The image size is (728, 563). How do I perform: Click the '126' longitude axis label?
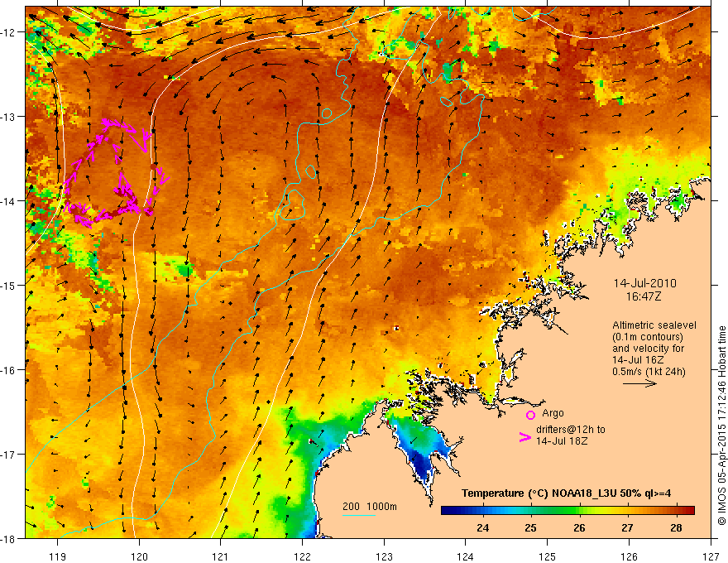tap(629, 556)
